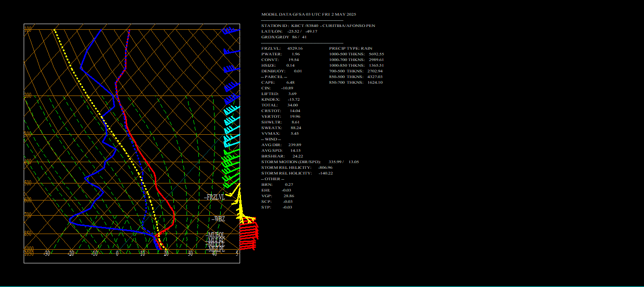The width and height of the screenshot is (644, 287).
Task: Click the FRZLVL value 4529.16
Action: coord(295,48)
